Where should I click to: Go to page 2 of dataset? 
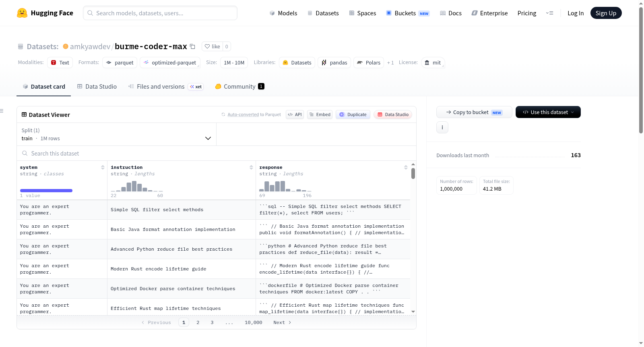point(198,322)
